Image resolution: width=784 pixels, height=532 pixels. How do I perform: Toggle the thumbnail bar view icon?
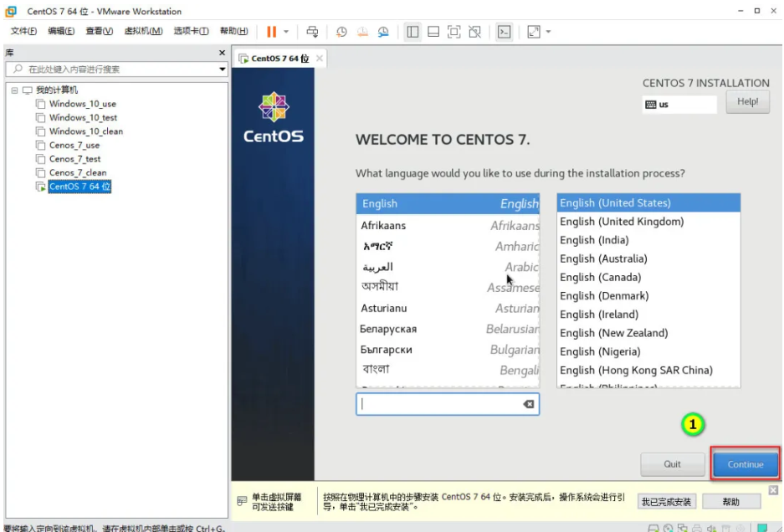click(x=433, y=32)
